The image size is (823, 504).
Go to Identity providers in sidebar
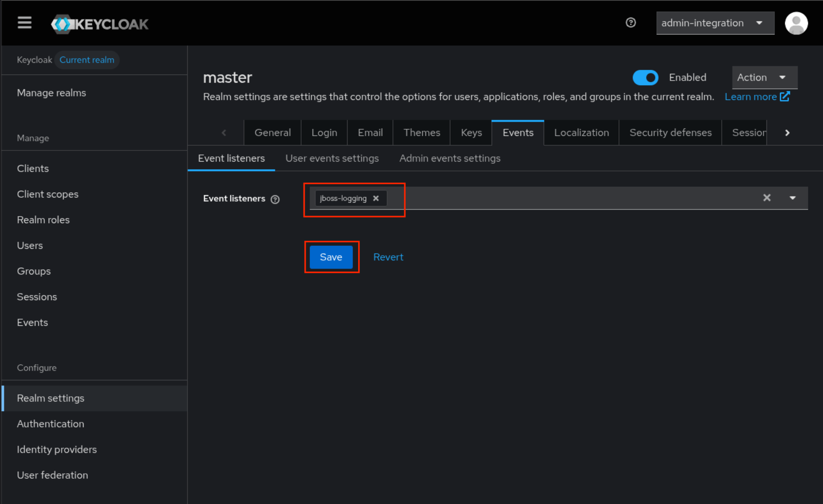57,450
